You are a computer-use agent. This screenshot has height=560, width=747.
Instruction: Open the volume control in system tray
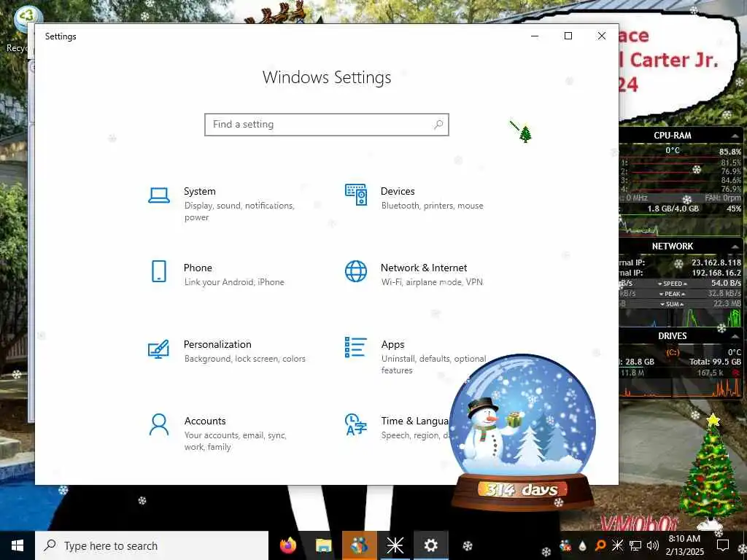[x=653, y=545]
